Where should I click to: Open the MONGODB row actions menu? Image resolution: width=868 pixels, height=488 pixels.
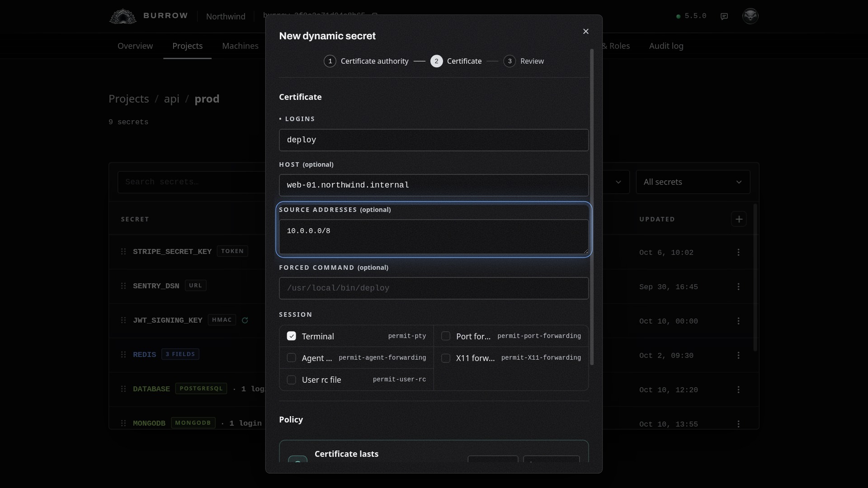click(x=739, y=424)
